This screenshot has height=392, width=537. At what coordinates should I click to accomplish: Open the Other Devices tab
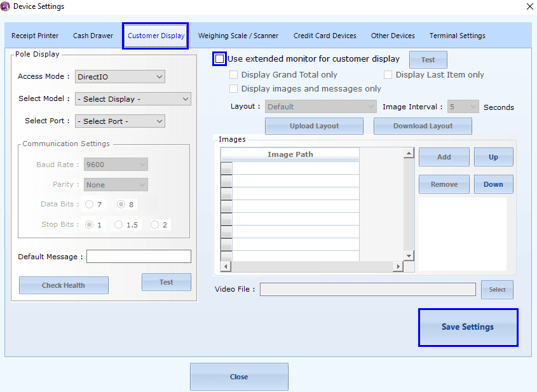tap(393, 36)
